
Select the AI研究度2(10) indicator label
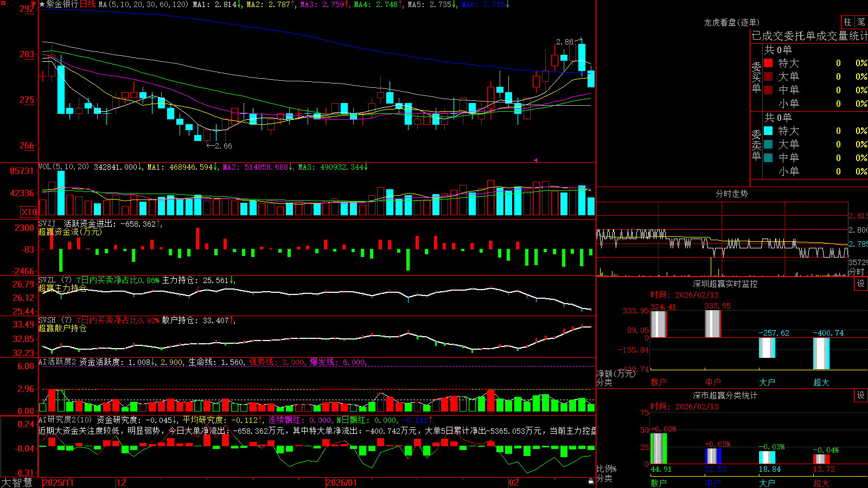point(65,420)
